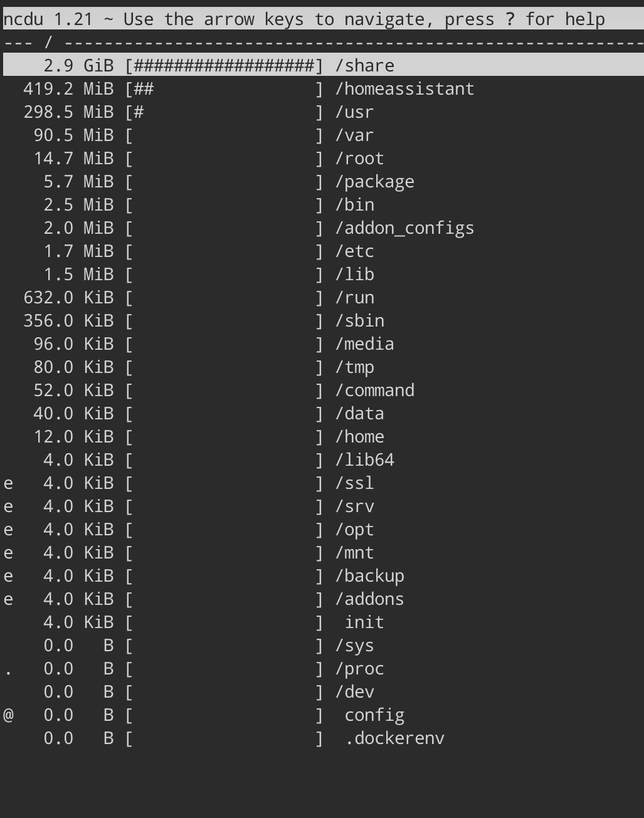Click the ncdu 1.21 header text

48,19
